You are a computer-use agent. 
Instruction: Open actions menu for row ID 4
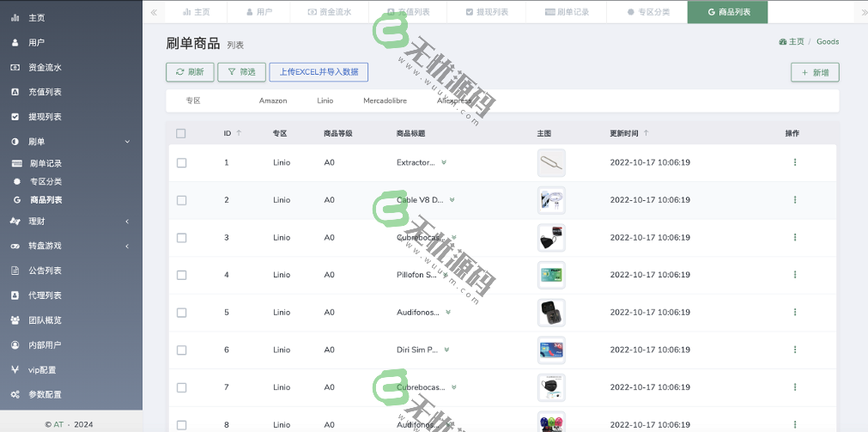pyautogui.click(x=795, y=275)
